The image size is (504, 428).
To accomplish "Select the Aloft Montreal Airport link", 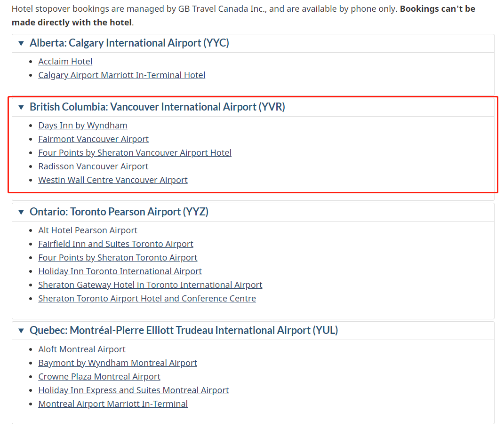I will point(81,349).
